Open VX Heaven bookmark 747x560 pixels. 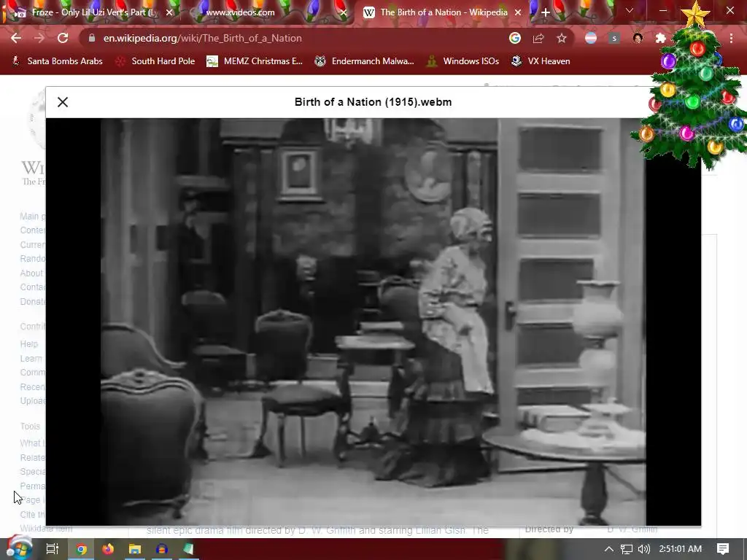(541, 61)
